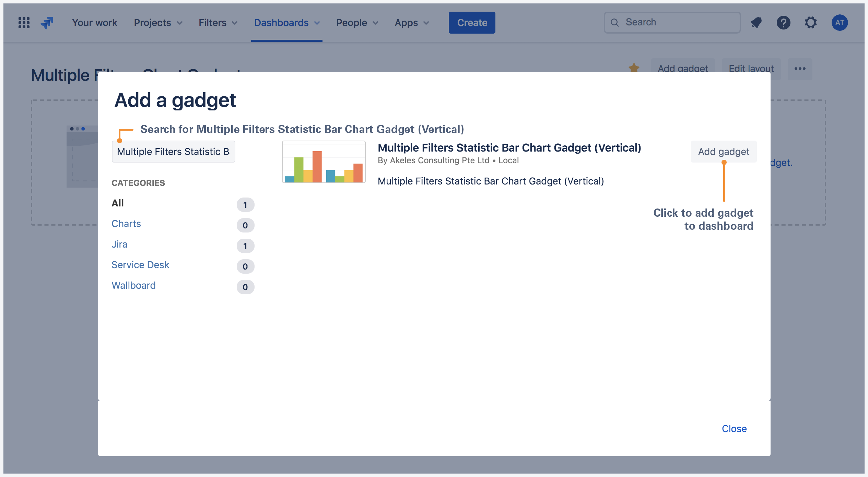This screenshot has height=477, width=868.
Task: Click the Jira logo
Action: (47, 22)
